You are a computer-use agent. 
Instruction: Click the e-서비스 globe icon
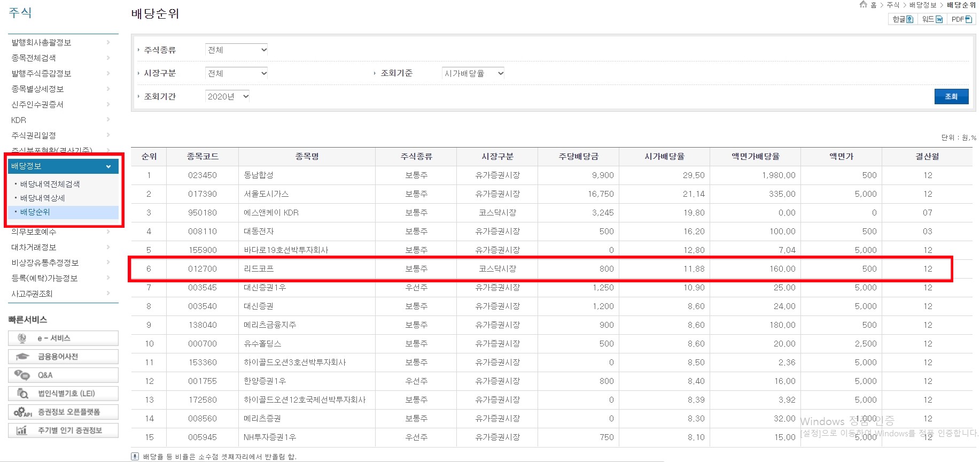coord(22,338)
